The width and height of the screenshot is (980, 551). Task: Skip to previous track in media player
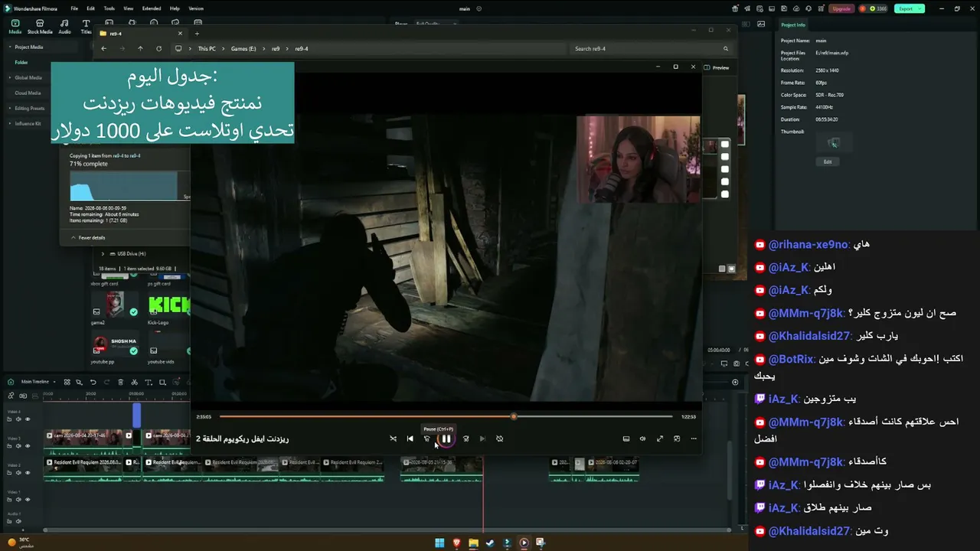[410, 439]
